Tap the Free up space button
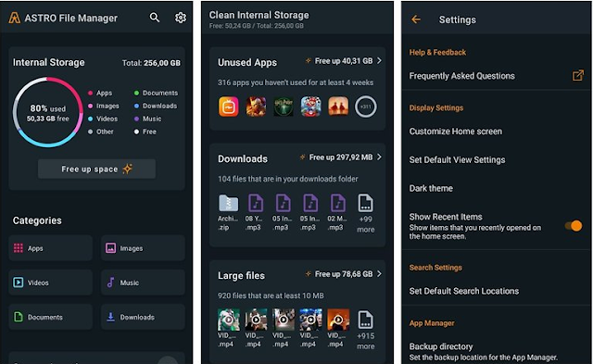 [x=96, y=169]
